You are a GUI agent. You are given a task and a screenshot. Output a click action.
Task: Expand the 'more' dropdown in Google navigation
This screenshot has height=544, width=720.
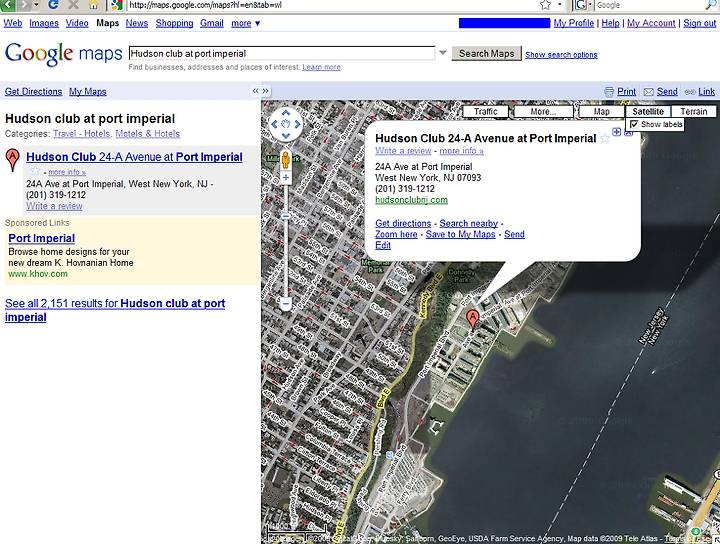click(x=246, y=23)
